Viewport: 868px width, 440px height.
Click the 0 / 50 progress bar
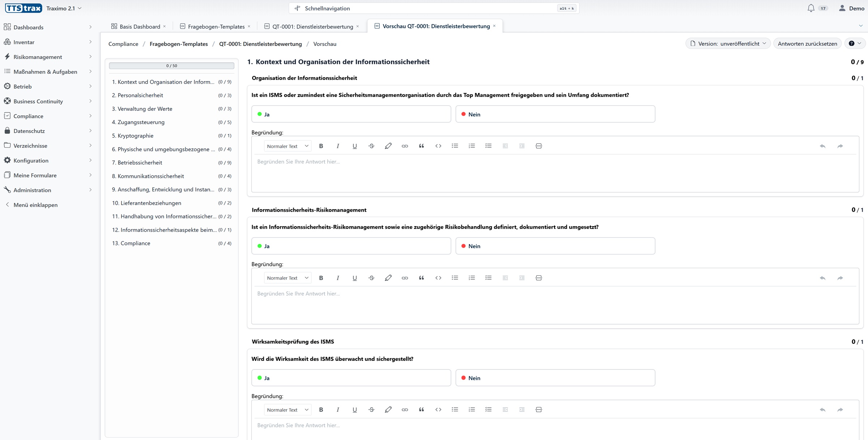coord(171,65)
